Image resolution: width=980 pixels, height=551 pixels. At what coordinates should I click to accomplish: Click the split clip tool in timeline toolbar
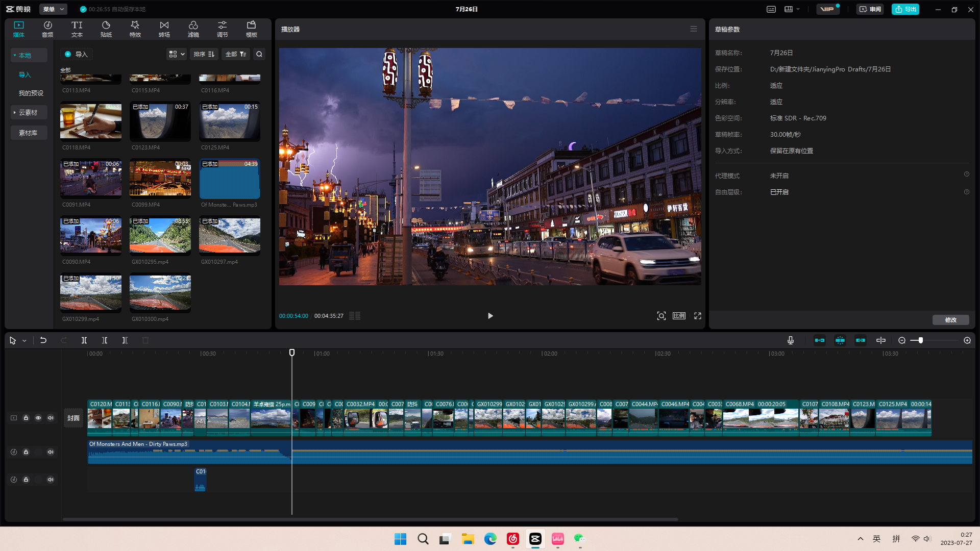coord(84,340)
